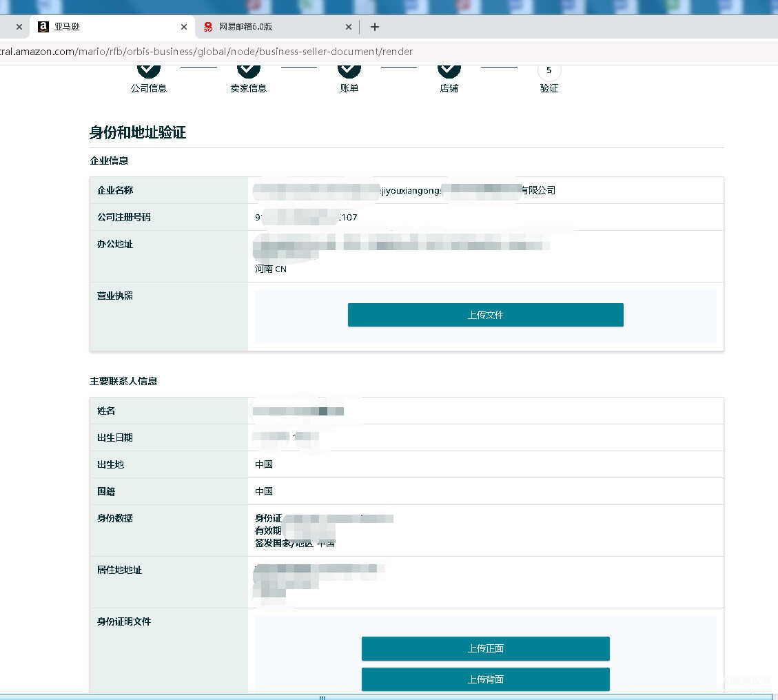Click the 卖家信息 step checkmark icon
Screen dimensions: 778x700
click(x=249, y=69)
